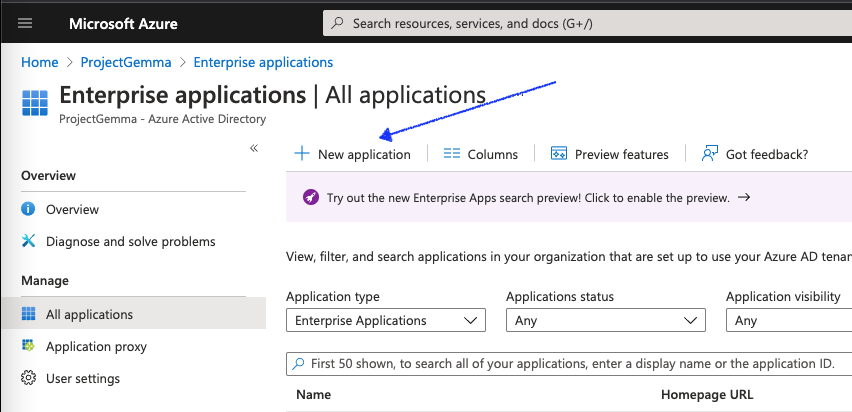This screenshot has width=852, height=412.
Task: Click the search resources, services, and docs field
Action: (x=587, y=23)
